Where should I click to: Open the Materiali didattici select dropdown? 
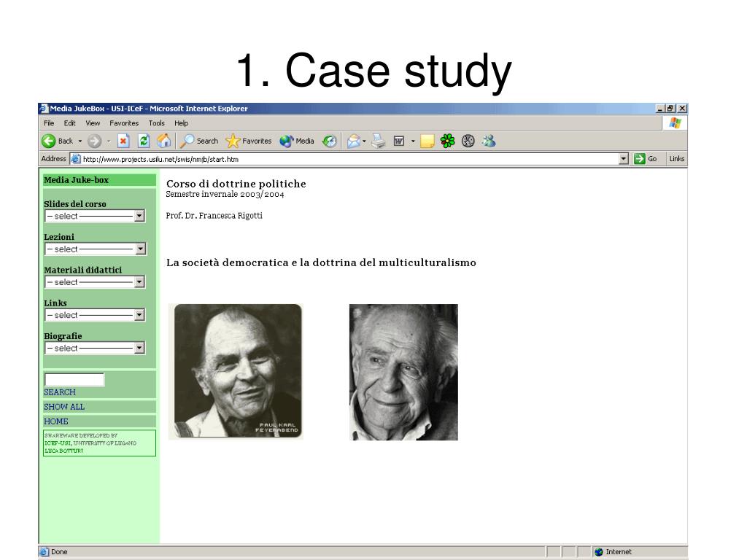pos(95,282)
